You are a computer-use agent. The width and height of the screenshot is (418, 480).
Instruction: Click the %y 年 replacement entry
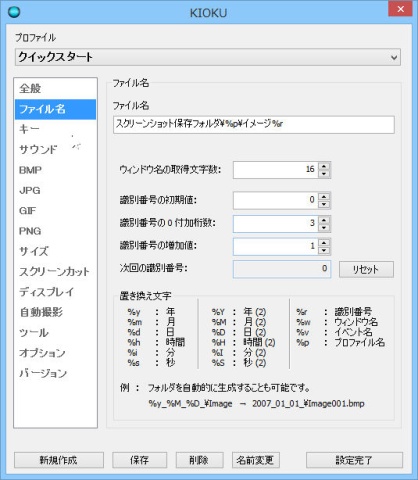151,312
